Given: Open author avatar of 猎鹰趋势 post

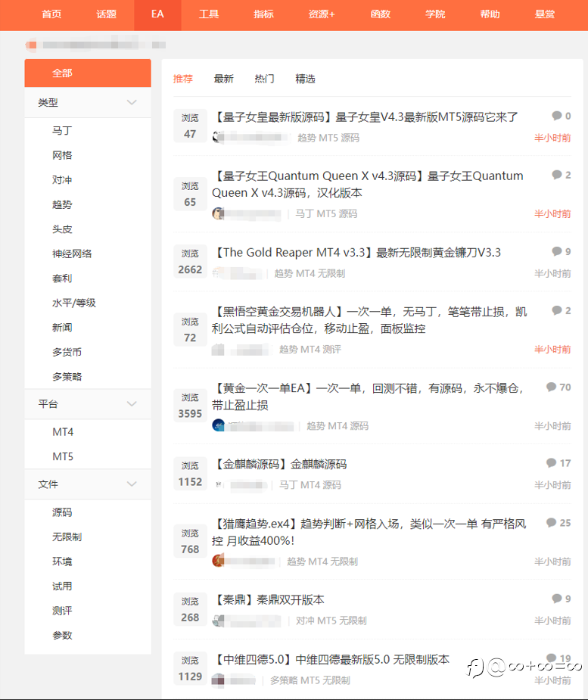Looking at the screenshot, I should pos(218,561).
